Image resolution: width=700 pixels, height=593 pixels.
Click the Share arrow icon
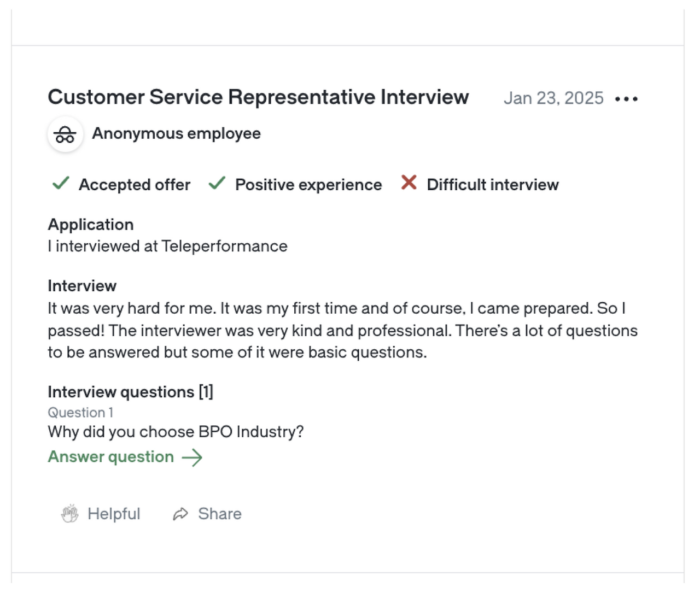(180, 514)
